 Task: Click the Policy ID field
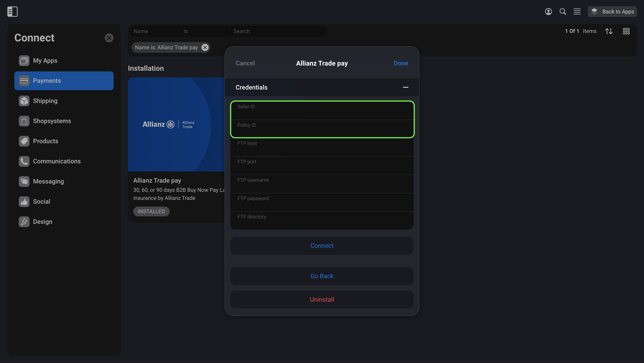click(x=322, y=129)
